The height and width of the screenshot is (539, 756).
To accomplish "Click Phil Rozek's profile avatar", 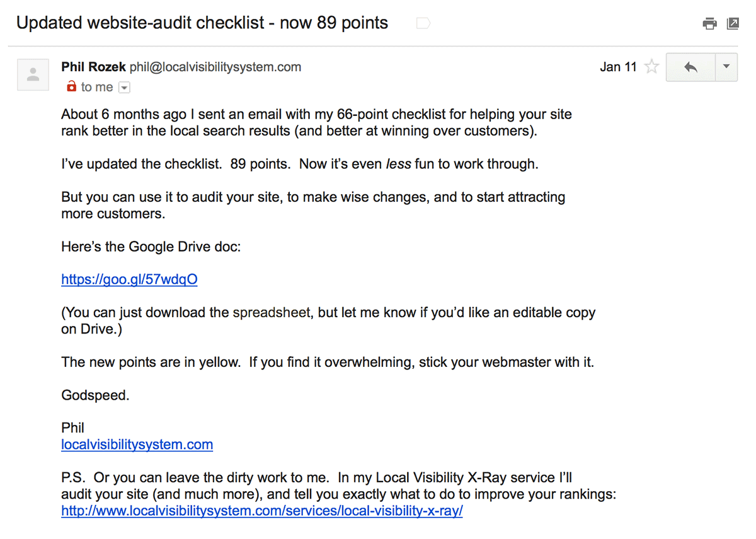I will [33, 75].
